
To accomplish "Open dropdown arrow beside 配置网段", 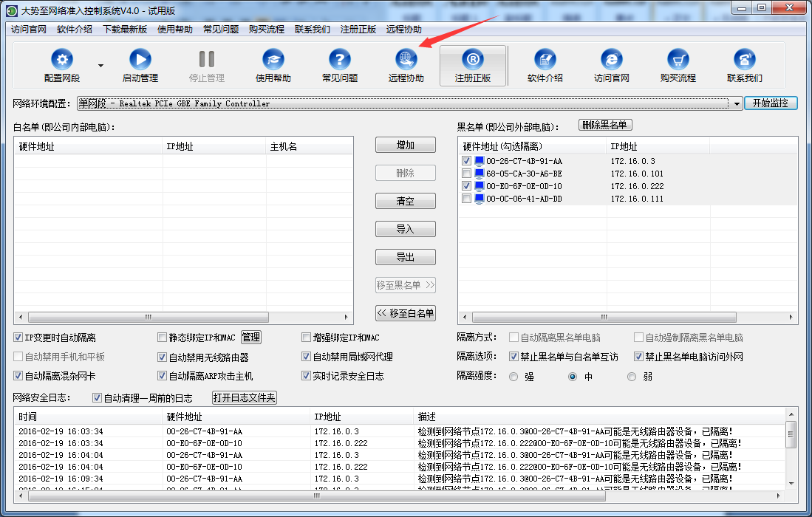I will 101,65.
